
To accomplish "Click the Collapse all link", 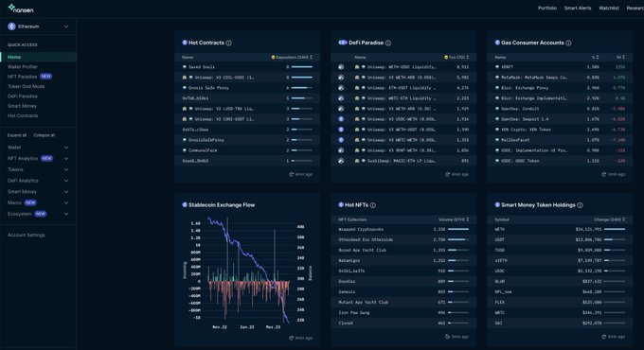I will point(44,135).
